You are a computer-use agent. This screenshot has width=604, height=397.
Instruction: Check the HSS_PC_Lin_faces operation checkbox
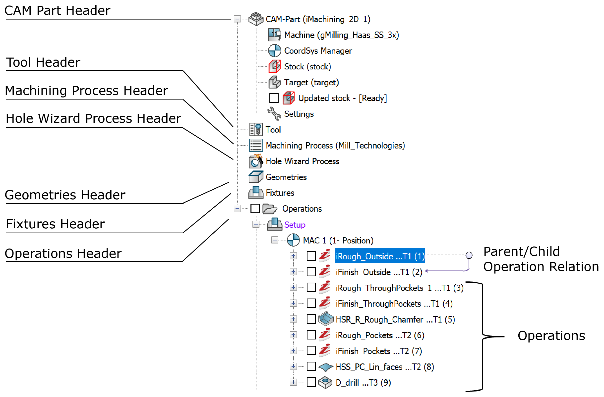pyautogui.click(x=311, y=366)
